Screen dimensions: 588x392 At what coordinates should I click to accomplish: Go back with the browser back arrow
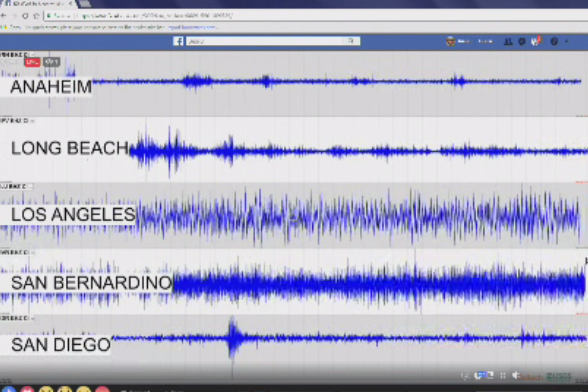[x=4, y=16]
